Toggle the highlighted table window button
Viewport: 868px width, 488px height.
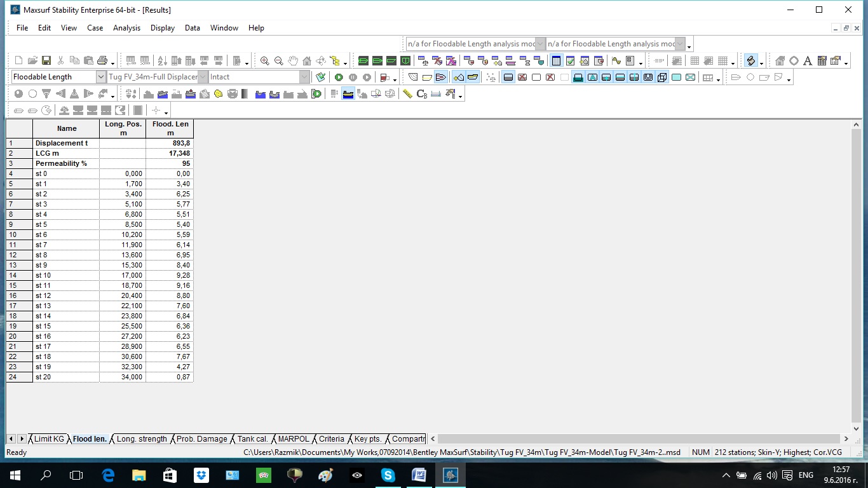(x=557, y=61)
